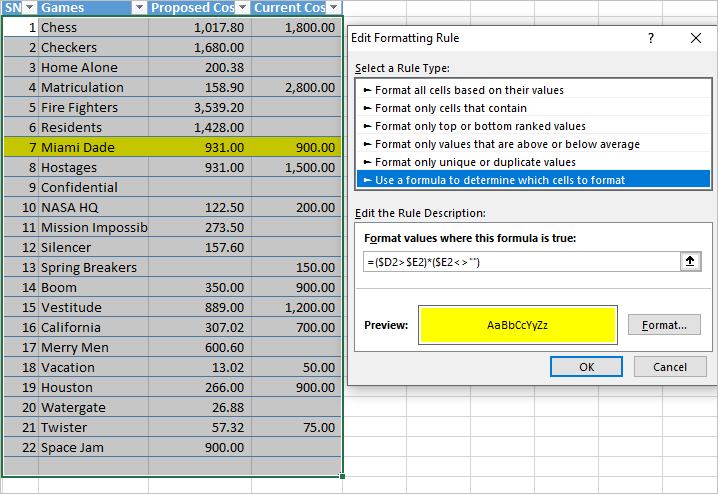Select the Houston cell
718x494 pixels.
click(93, 387)
